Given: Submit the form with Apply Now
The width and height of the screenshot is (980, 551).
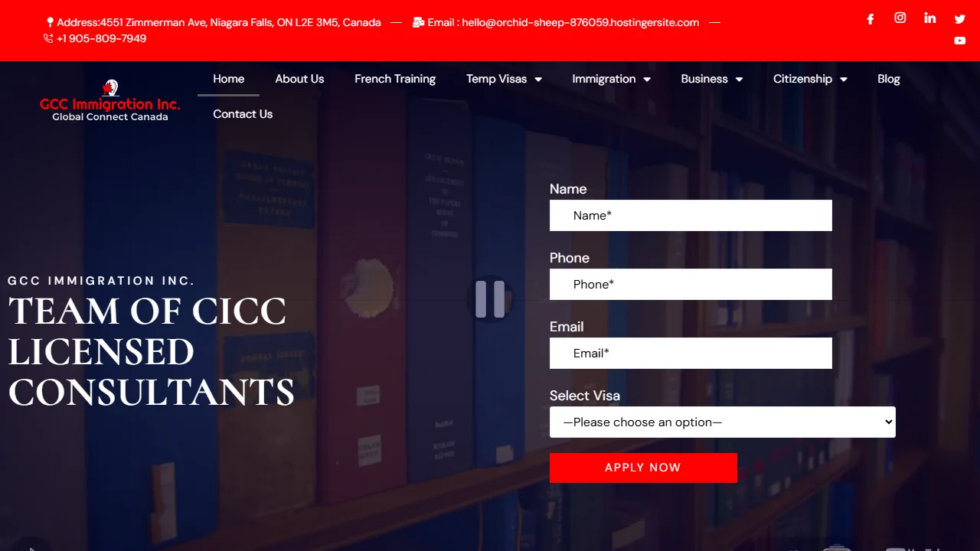Looking at the screenshot, I should [643, 468].
